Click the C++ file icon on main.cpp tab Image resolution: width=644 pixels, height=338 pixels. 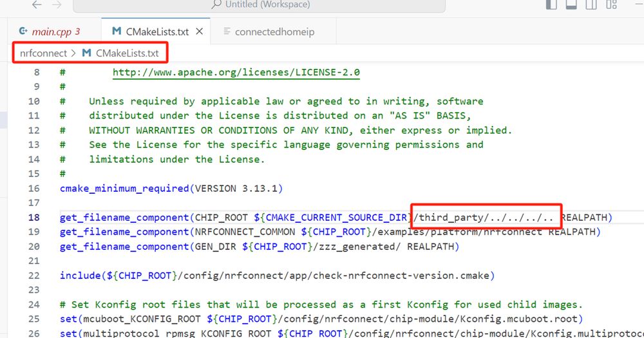(x=24, y=31)
